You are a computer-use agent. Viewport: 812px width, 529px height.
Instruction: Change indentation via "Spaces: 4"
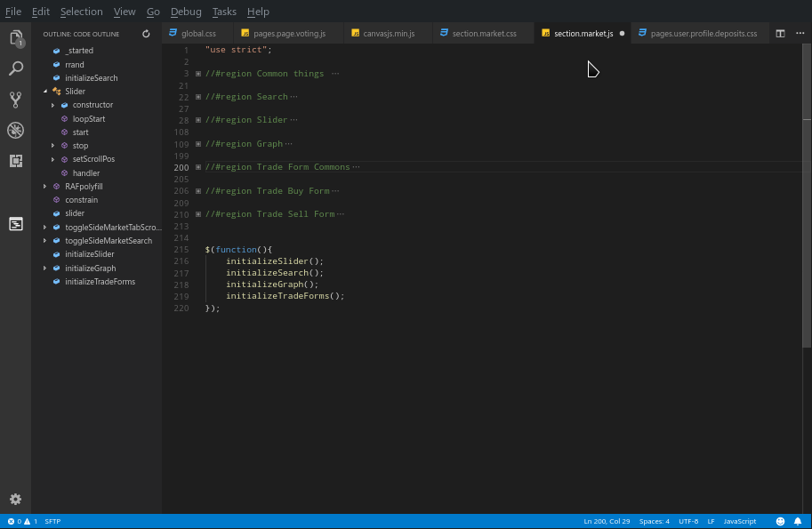[x=654, y=521]
